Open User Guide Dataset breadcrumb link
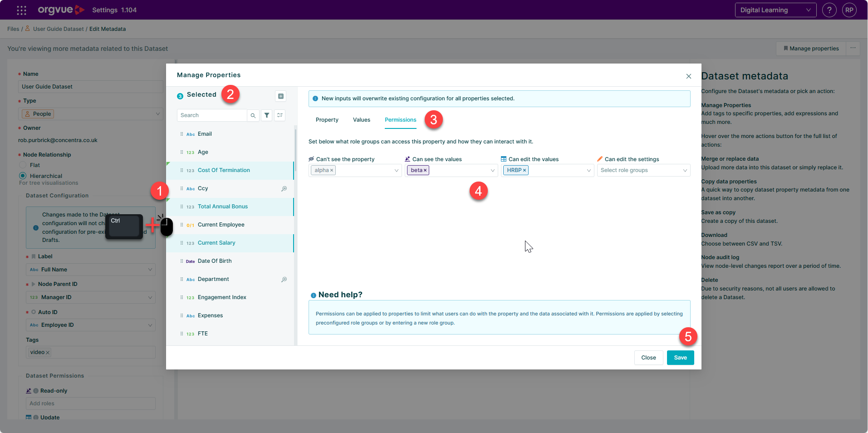Screen dimensions: 868x433 pos(58,29)
